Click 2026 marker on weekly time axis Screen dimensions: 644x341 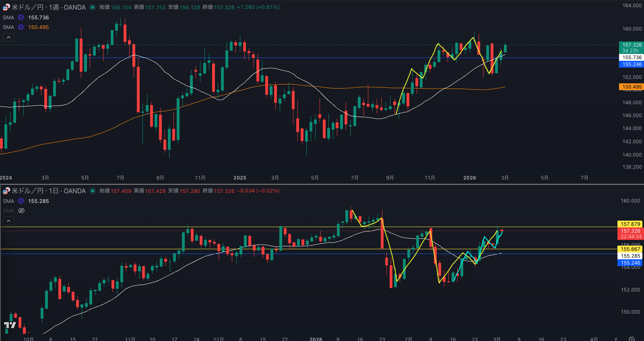click(469, 178)
